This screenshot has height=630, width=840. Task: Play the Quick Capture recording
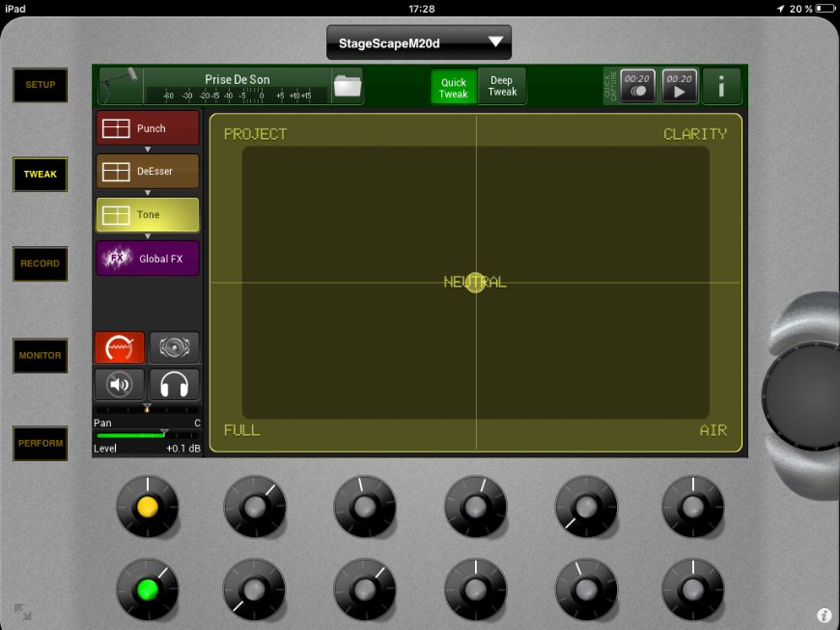point(680,86)
